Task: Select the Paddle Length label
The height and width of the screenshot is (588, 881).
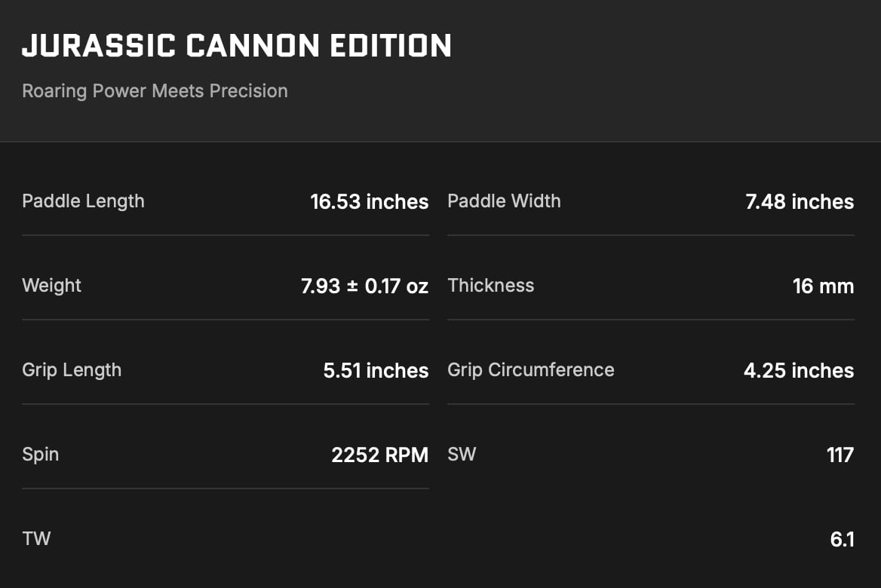Action: click(83, 201)
